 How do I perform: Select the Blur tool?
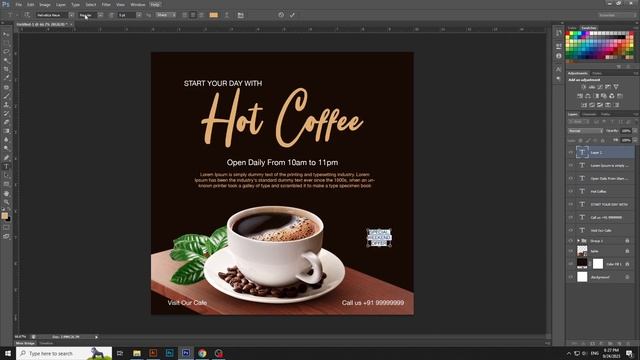[6, 140]
